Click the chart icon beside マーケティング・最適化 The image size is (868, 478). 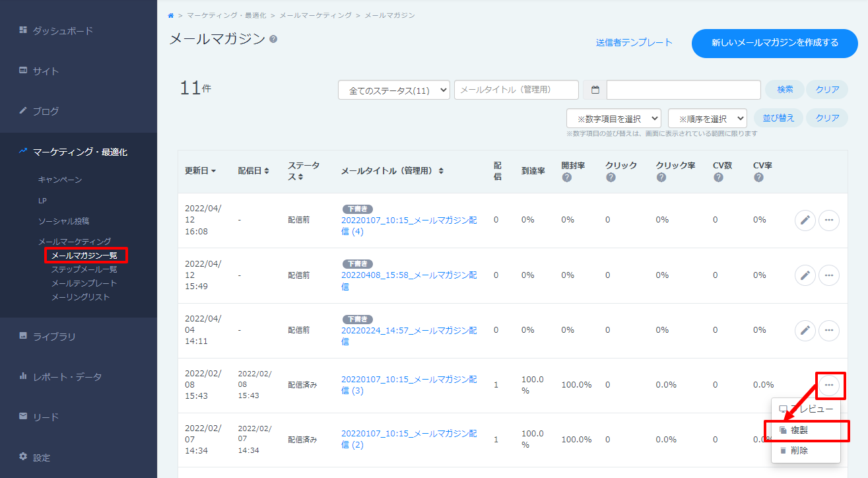pyautogui.click(x=23, y=151)
